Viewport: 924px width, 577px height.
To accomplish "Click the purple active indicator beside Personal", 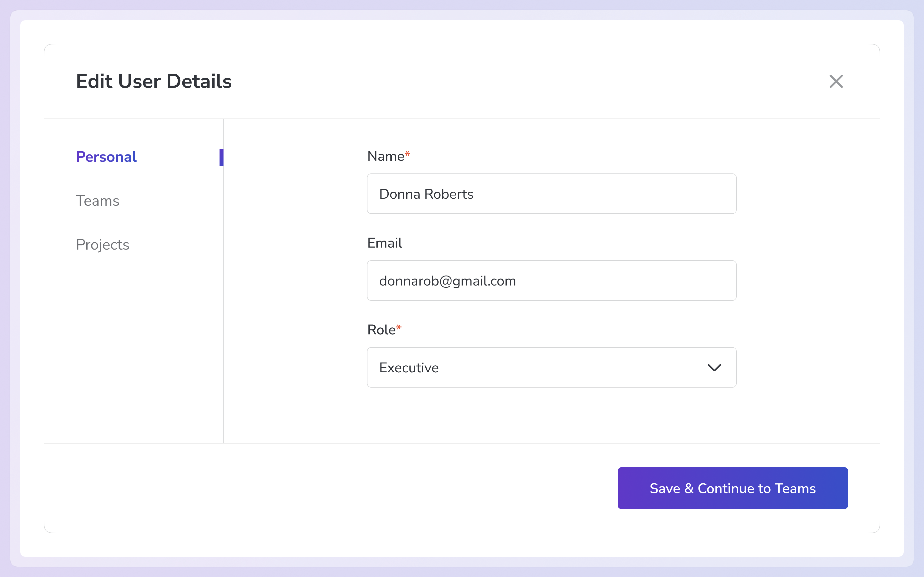I will pyautogui.click(x=221, y=157).
